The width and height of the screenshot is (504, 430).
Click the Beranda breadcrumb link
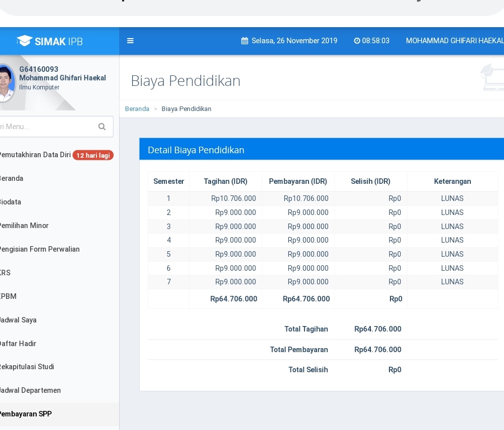tap(137, 109)
